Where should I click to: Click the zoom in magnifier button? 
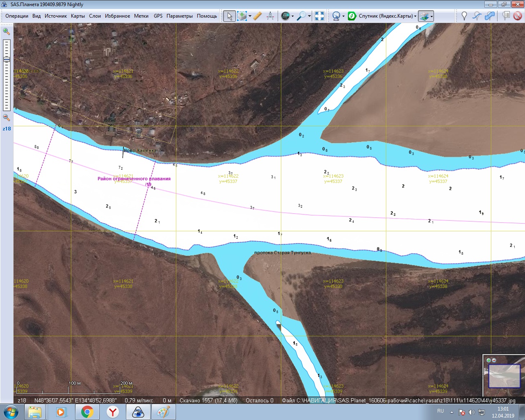(7, 31)
